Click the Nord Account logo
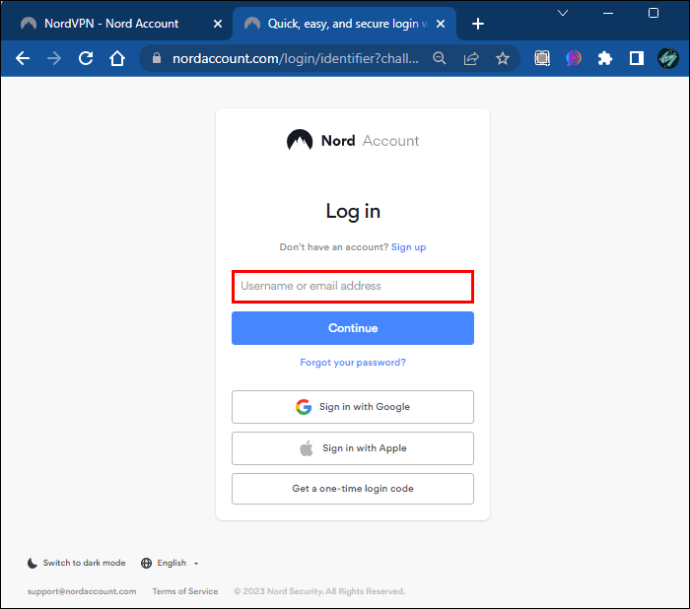Image resolution: width=690 pixels, height=609 pixels. pos(352,140)
